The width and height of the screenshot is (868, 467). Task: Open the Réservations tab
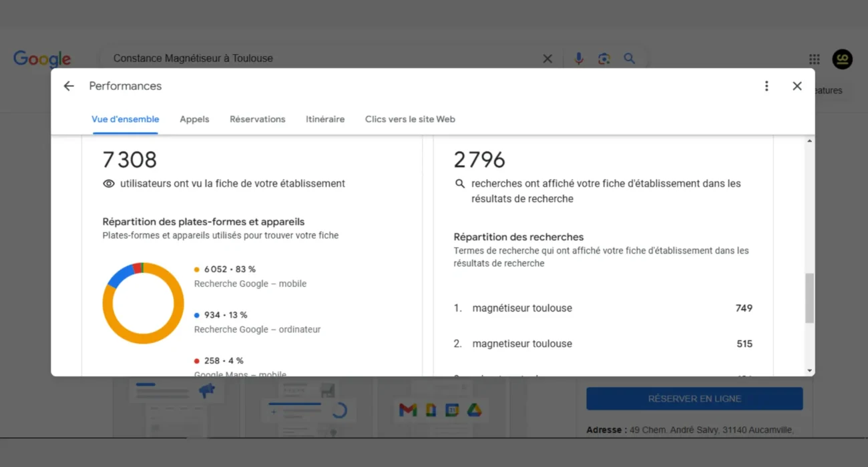pos(257,119)
